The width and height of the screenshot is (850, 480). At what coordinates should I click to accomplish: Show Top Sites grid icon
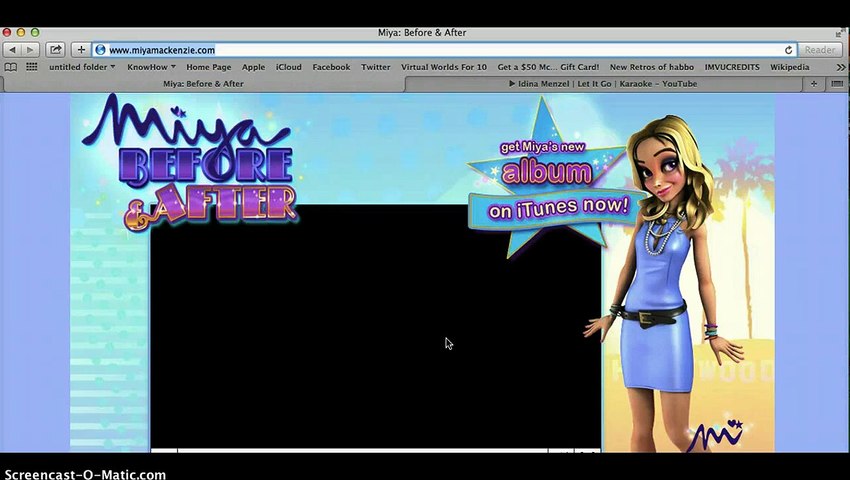coord(32,67)
